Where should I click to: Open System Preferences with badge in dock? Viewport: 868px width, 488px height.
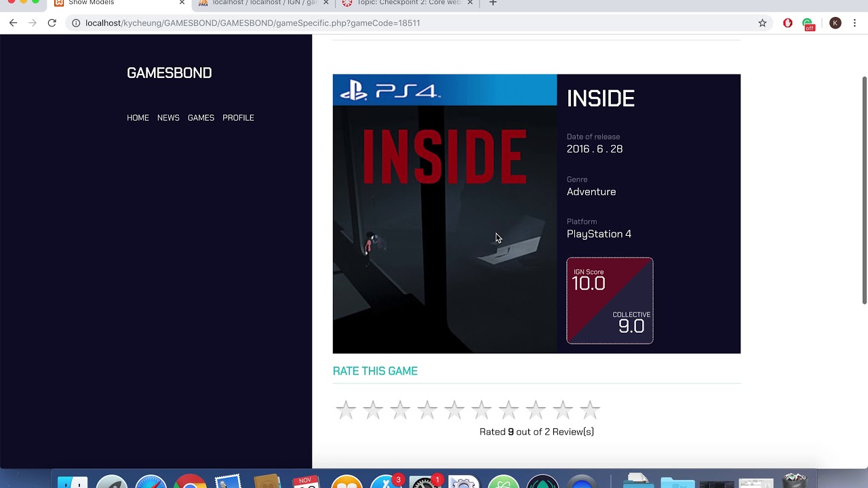[425, 482]
